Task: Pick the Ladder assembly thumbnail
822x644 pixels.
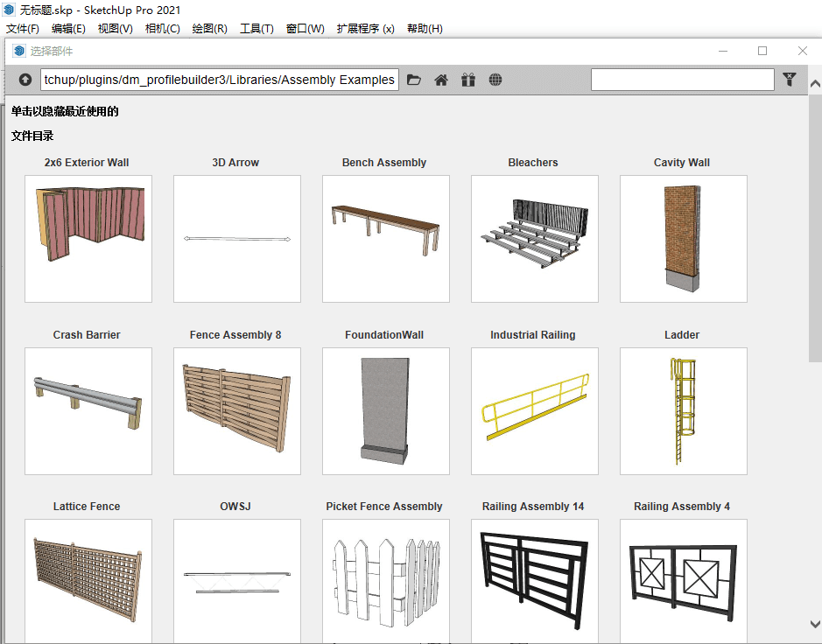Action: coord(683,410)
